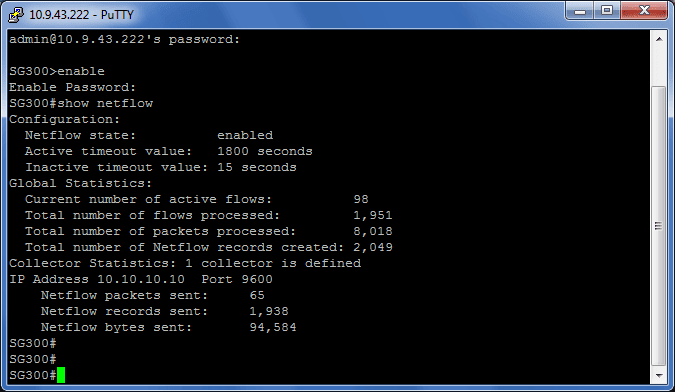Viewport: 675px width, 392px height.
Task: Click the Netflow records created value 2,049
Action: click(373, 247)
